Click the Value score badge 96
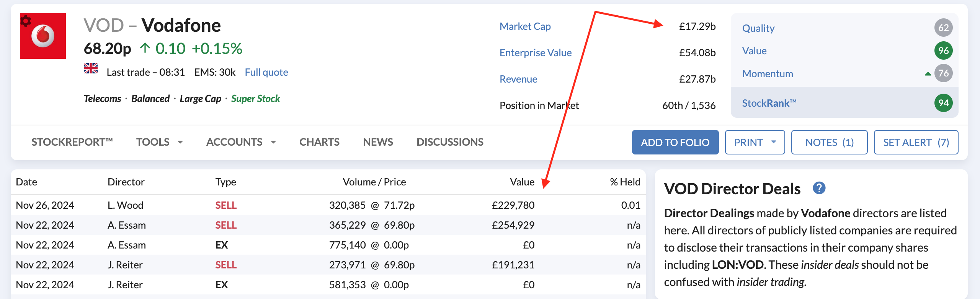 click(x=943, y=50)
